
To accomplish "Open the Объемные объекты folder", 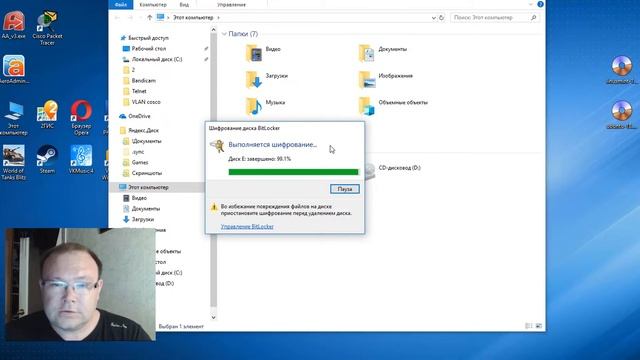I will click(393, 106).
